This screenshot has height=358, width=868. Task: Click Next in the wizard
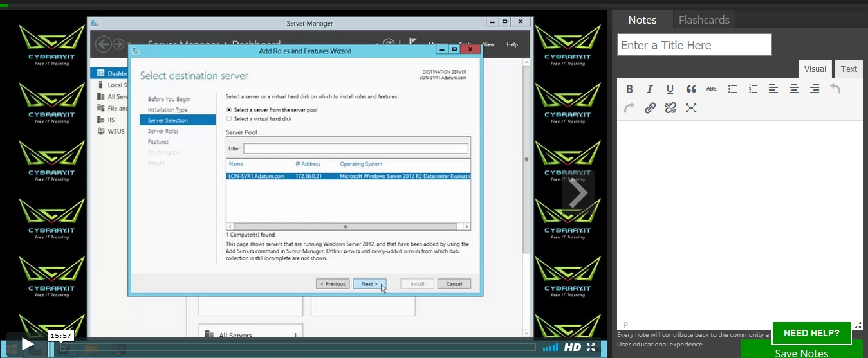[x=369, y=283]
